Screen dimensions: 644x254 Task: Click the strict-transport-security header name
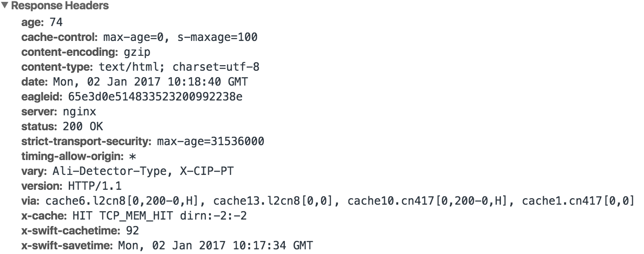point(87,141)
